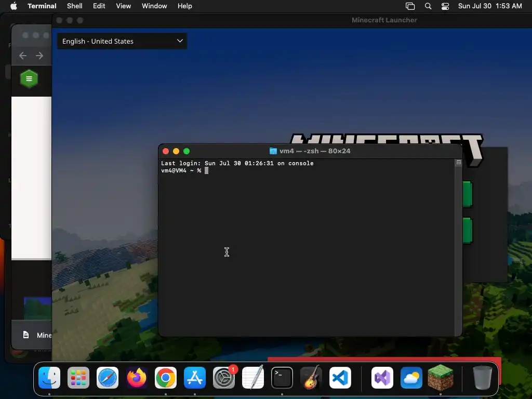Open the Shell menu
The image size is (532, 399).
click(75, 6)
